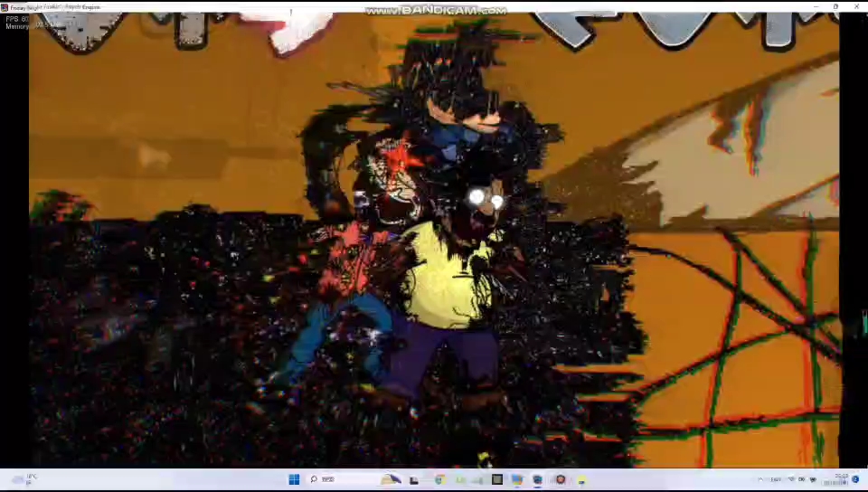This screenshot has height=492, width=868.
Task: Check the battery status icon in the tray
Action: (813, 479)
